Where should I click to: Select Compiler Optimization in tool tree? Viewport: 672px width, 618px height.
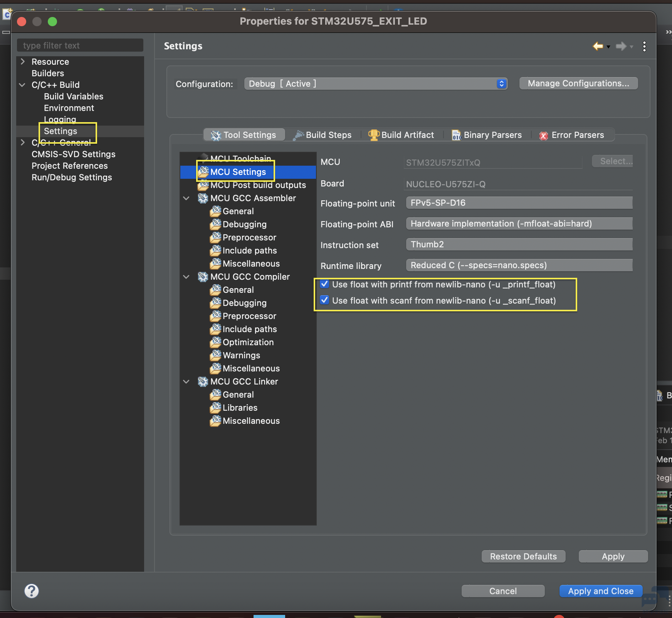point(248,342)
